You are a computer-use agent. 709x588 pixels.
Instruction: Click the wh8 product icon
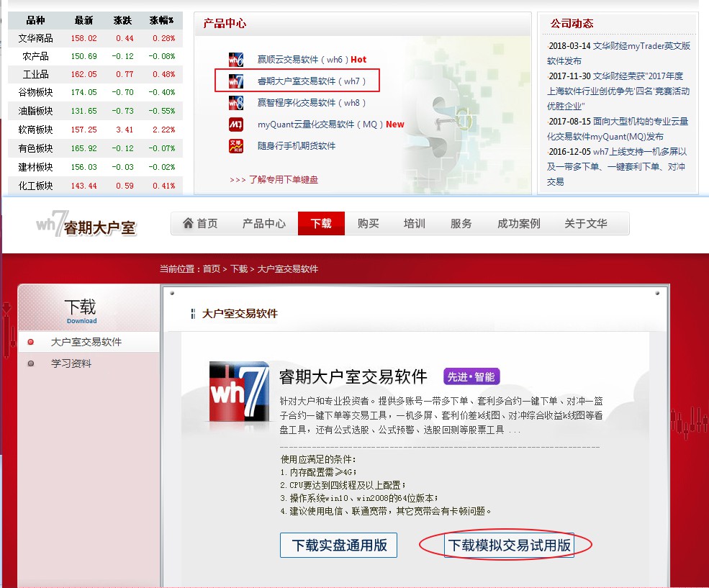[236, 103]
